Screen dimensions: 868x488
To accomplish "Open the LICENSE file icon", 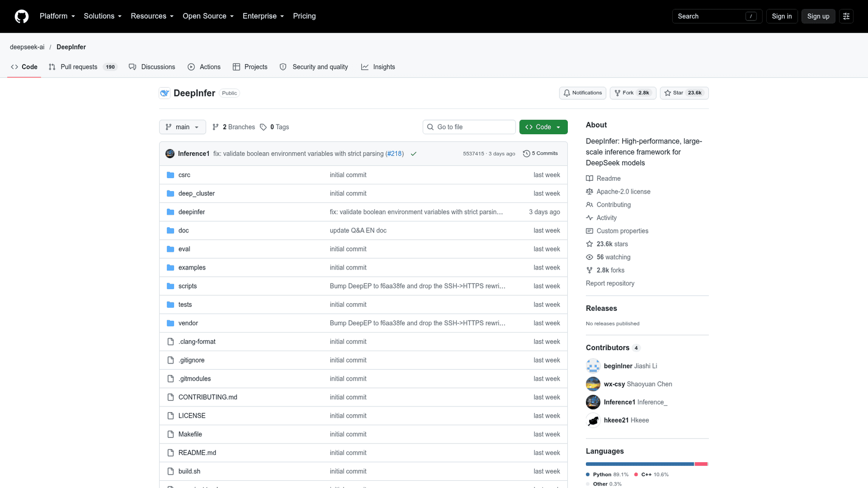I will pos(171,416).
